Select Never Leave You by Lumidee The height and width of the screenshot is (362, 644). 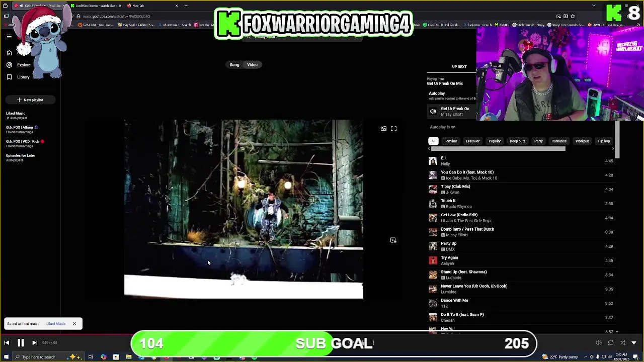[520, 289]
